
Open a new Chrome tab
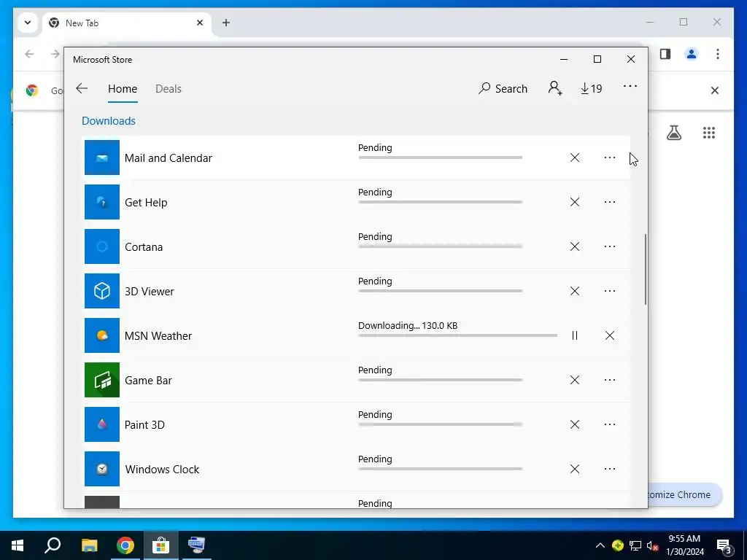coord(226,23)
